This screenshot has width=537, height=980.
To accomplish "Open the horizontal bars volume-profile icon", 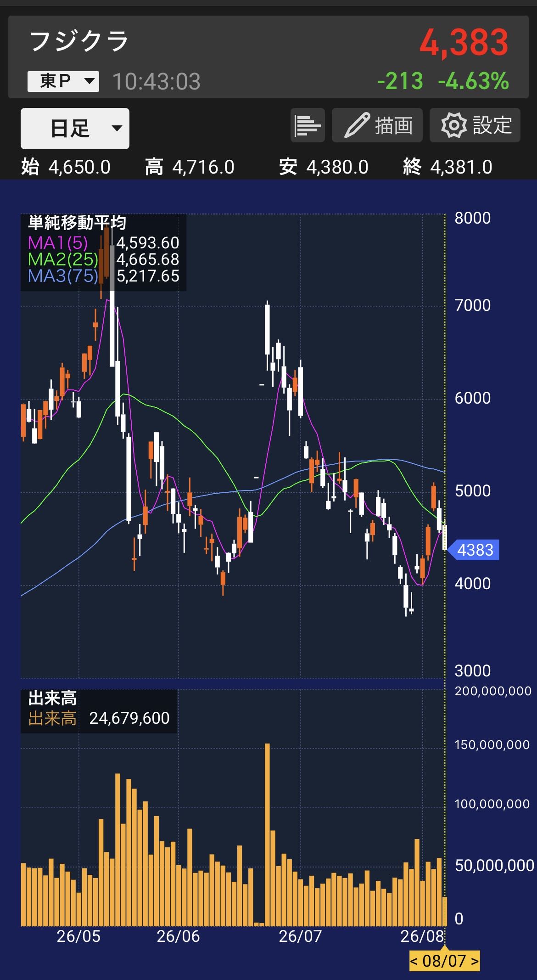I will [x=308, y=125].
